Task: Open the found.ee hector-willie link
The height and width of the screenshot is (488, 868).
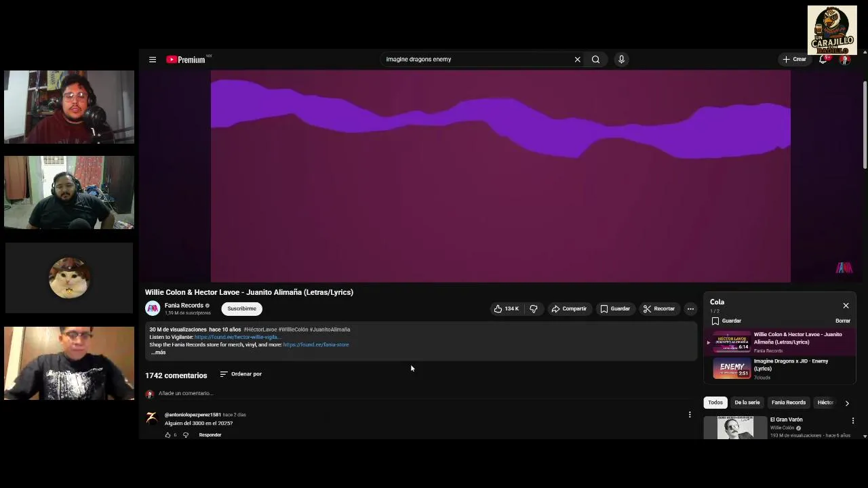Action: 237,337
